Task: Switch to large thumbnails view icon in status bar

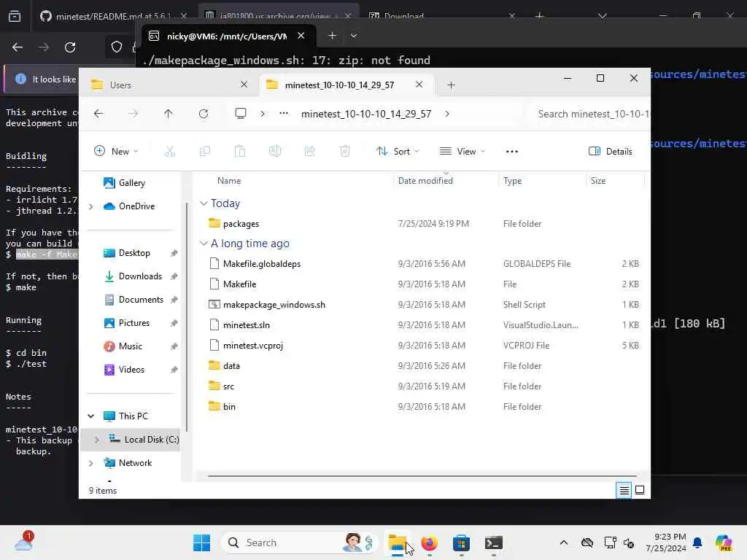Action: pyautogui.click(x=640, y=490)
